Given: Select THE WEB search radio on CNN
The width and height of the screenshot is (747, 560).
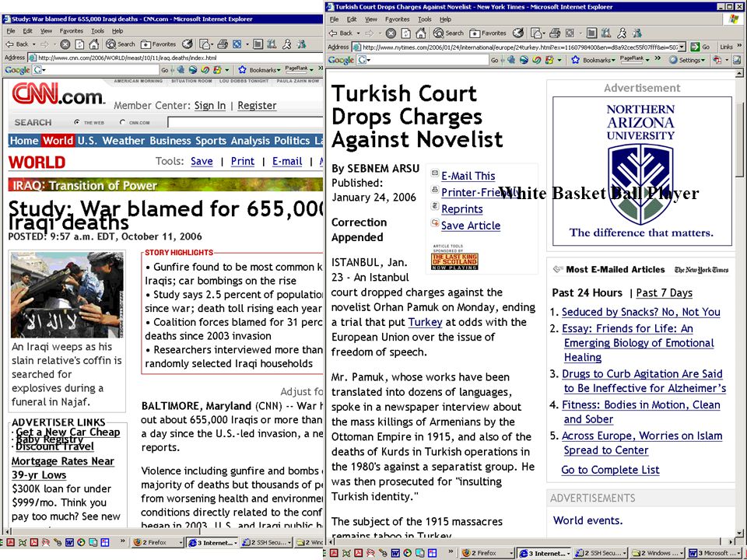Looking at the screenshot, I should [77, 122].
